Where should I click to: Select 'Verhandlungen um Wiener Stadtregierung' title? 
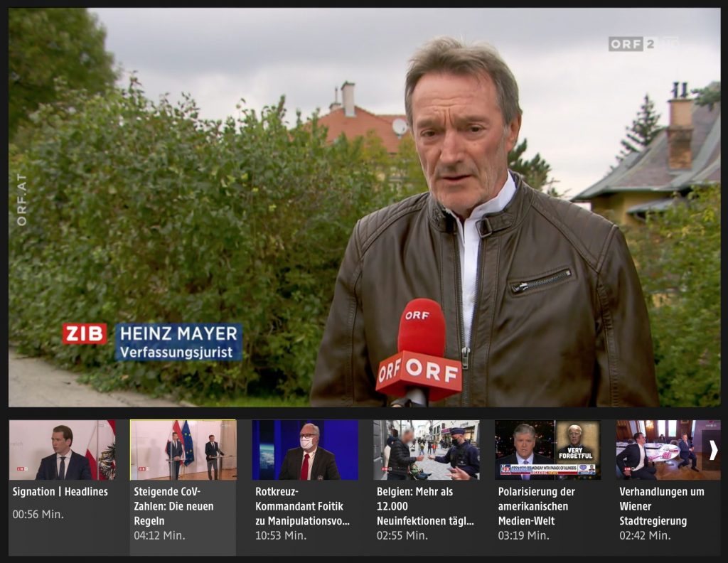[661, 506]
